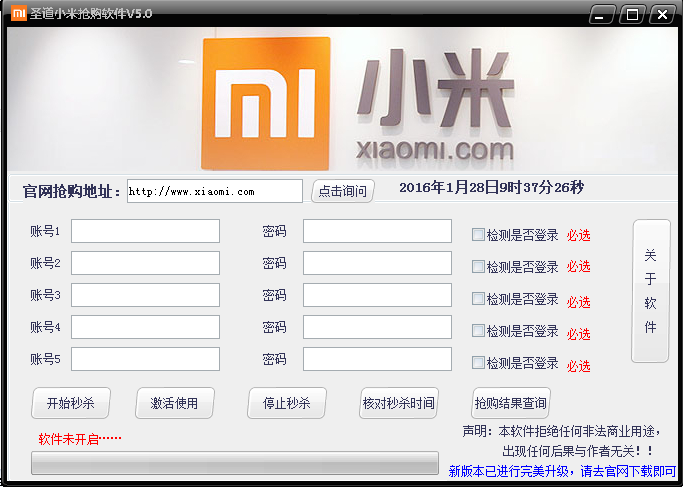The height and width of the screenshot is (487, 683).
Task: Focus the 密码 field for 账号4
Action: coord(377,327)
